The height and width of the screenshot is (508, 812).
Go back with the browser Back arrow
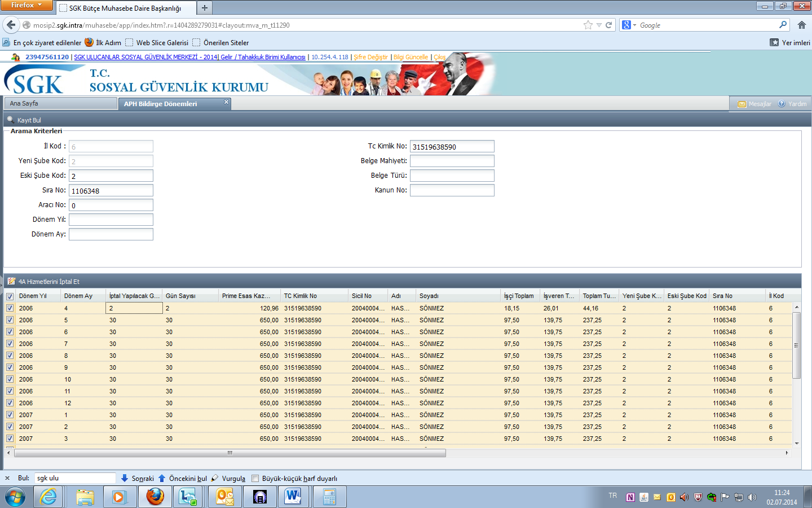pos(11,25)
